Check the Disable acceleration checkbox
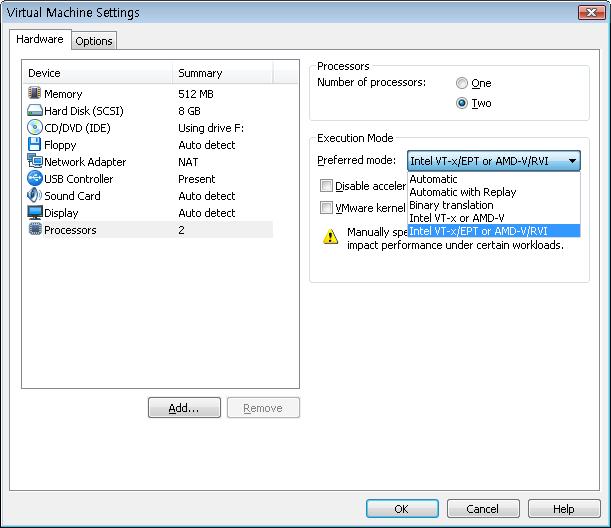This screenshot has height=528, width=611. (326, 185)
